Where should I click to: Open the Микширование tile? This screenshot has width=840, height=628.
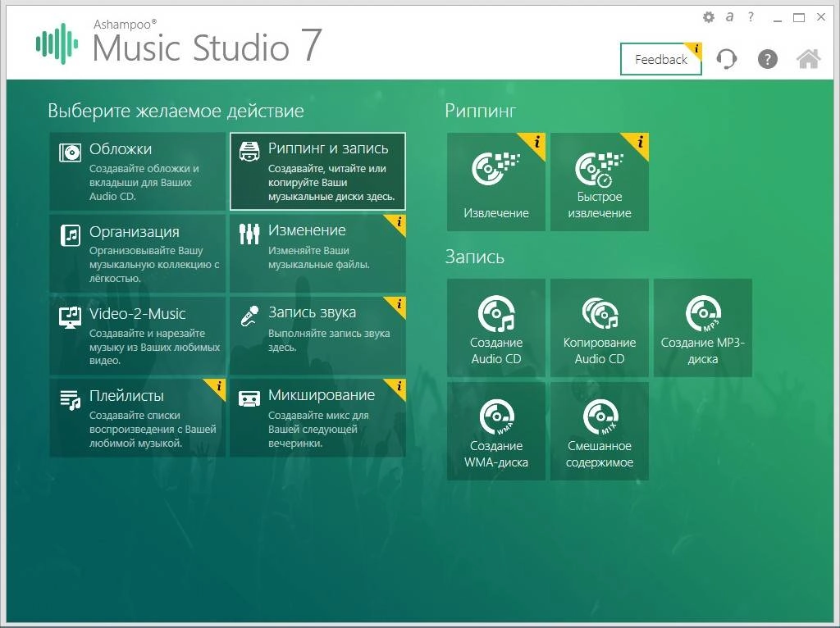pyautogui.click(x=317, y=417)
